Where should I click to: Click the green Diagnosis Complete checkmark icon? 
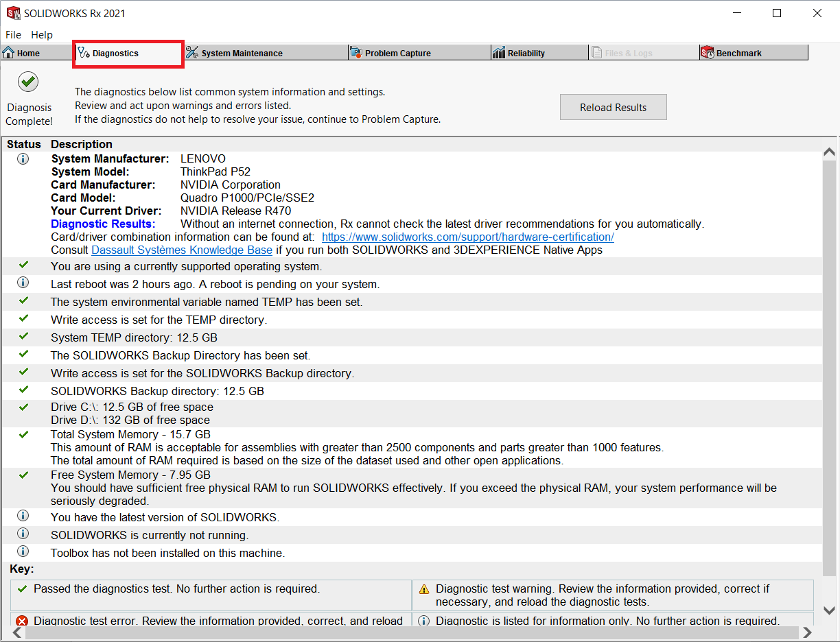28,82
